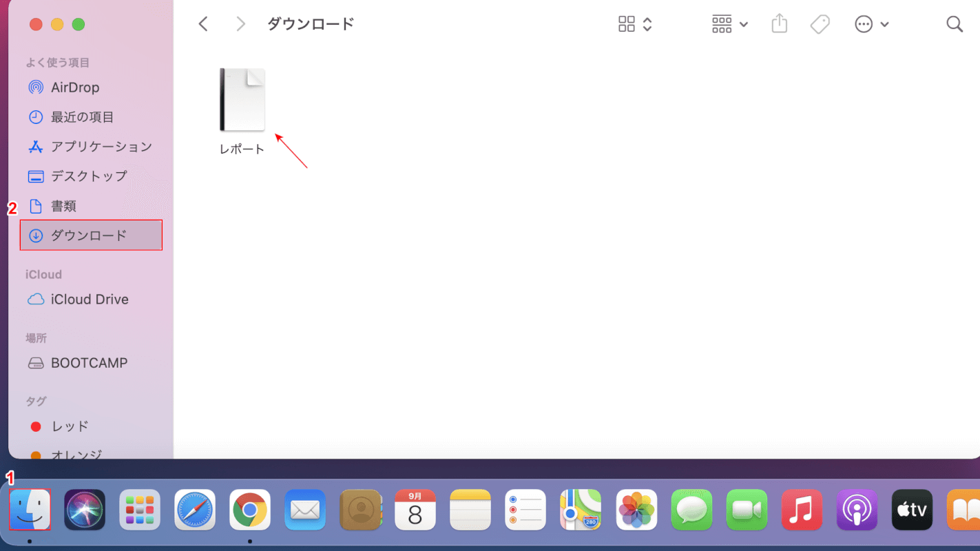
Task: Open Google Chrome from Dock
Action: 250,510
